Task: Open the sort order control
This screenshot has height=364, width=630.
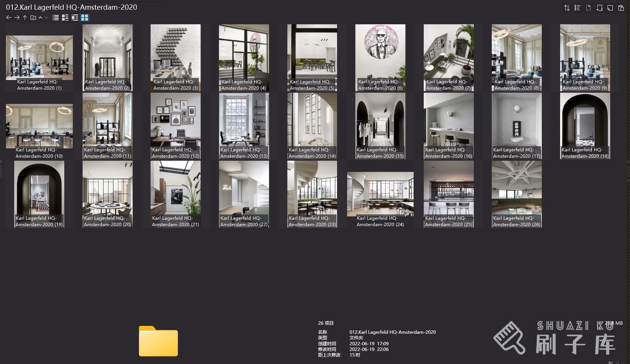Action: pyautogui.click(x=566, y=7)
